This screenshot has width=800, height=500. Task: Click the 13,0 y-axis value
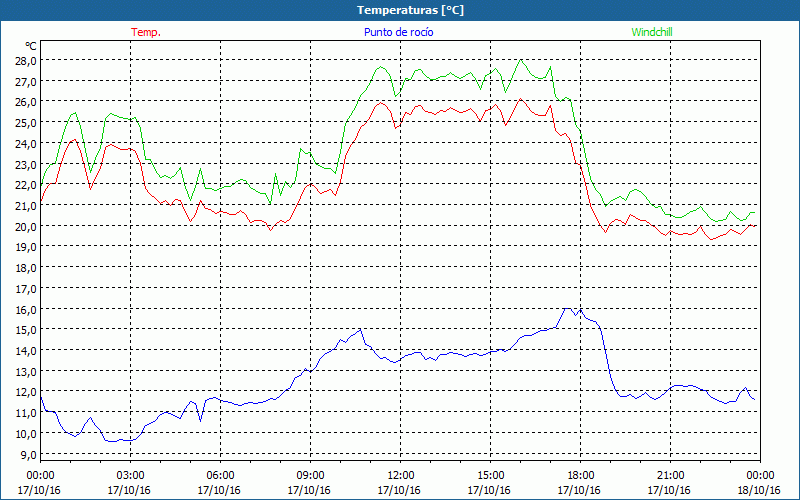point(26,371)
